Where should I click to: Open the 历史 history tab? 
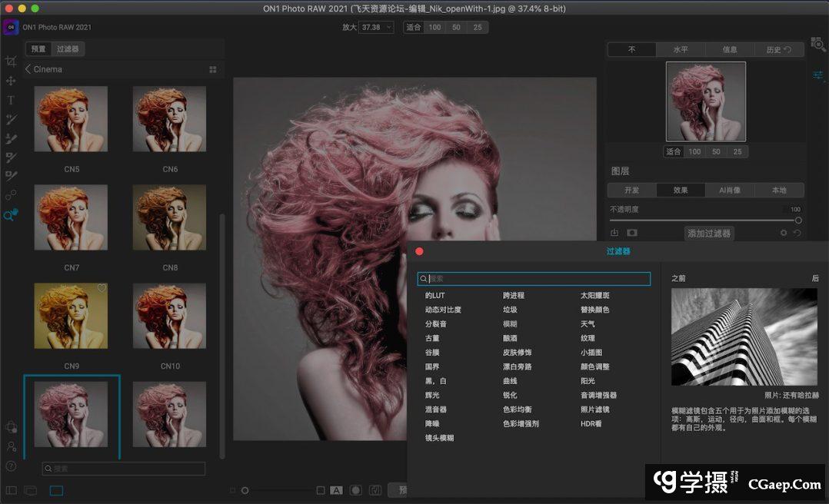778,49
